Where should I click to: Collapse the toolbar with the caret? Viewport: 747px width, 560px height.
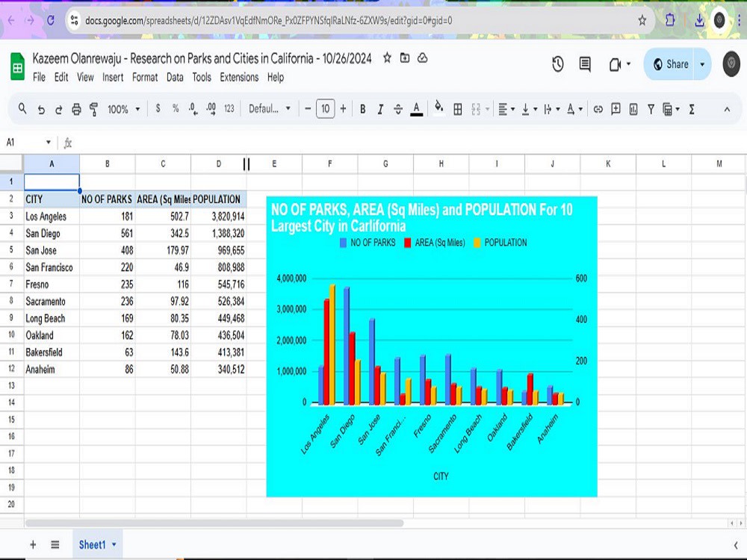point(727,110)
